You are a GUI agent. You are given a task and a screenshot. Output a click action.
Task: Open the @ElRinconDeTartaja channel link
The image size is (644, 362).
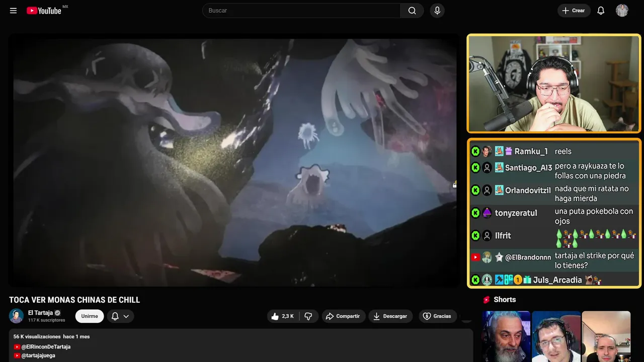coord(46,347)
